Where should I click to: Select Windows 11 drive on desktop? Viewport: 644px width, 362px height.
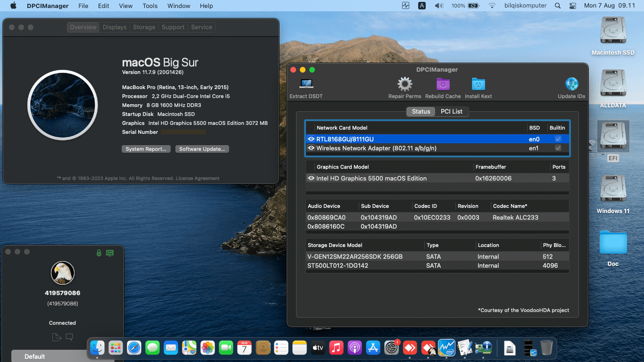pyautogui.click(x=613, y=189)
